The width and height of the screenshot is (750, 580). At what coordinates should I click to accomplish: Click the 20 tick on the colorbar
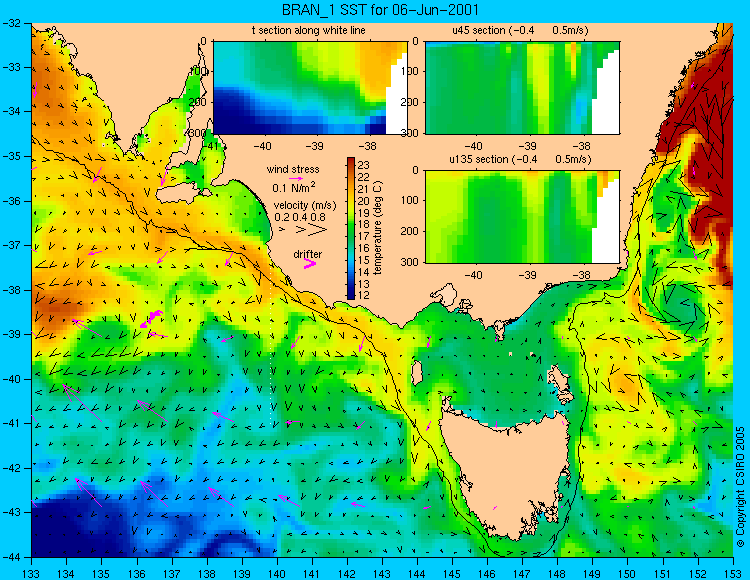(x=364, y=201)
